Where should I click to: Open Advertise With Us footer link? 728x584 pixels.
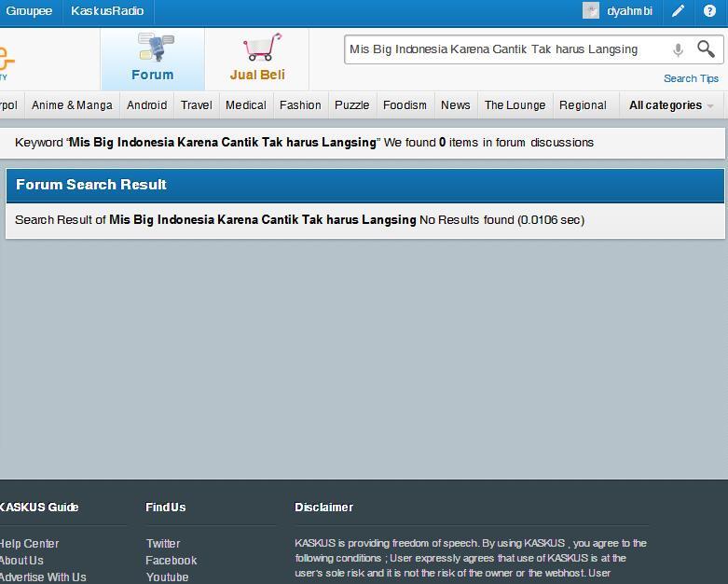(43, 577)
